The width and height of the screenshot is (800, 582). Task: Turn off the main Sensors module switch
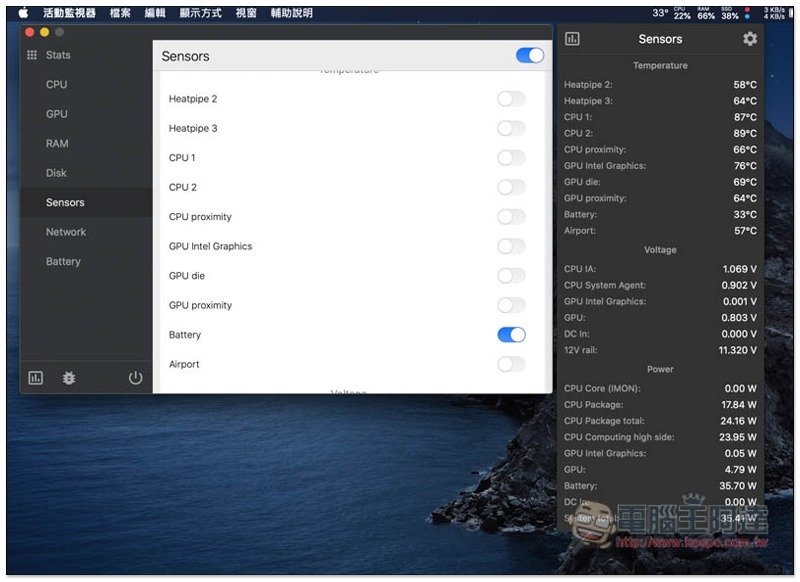[530, 56]
